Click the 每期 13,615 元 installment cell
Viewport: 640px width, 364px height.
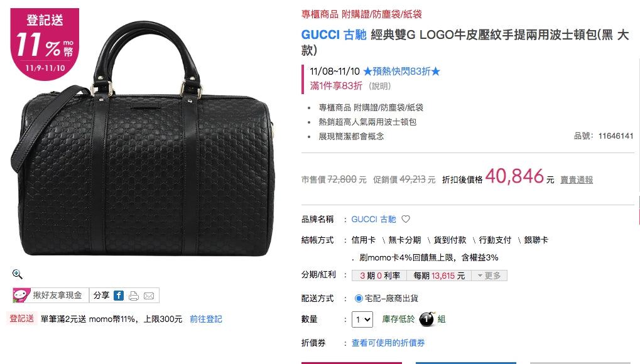tap(439, 276)
